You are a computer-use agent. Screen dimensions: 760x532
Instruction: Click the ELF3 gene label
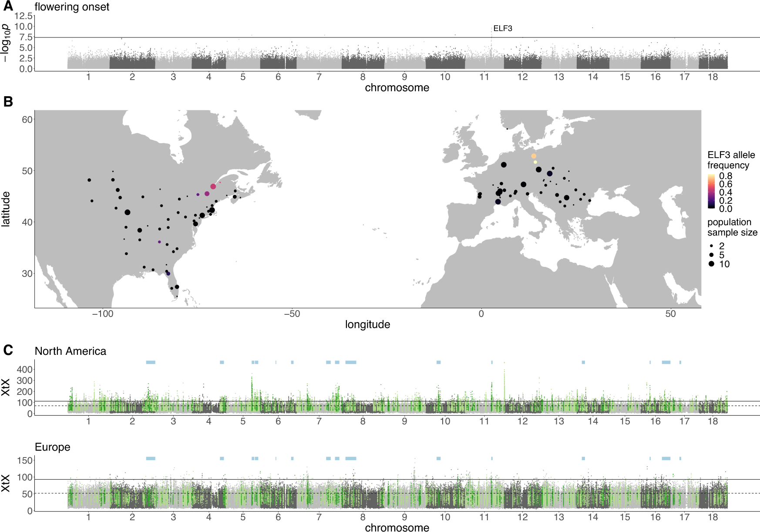click(503, 28)
